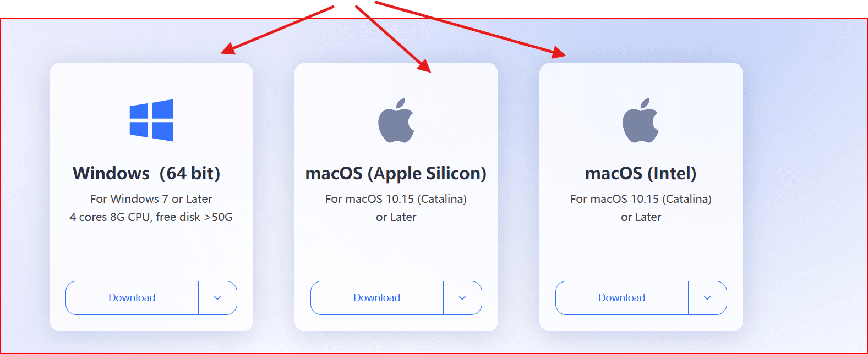Screen dimensions: 868x354
Task: Click Catalina requirement text under Apple Silicon
Action: (x=396, y=199)
